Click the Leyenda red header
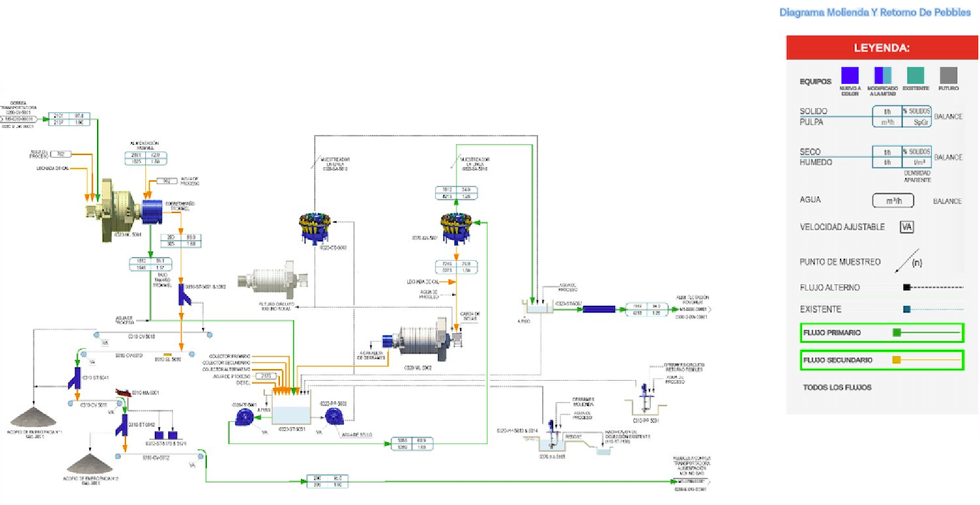This screenshot has width=980, height=505. pyautogui.click(x=882, y=48)
